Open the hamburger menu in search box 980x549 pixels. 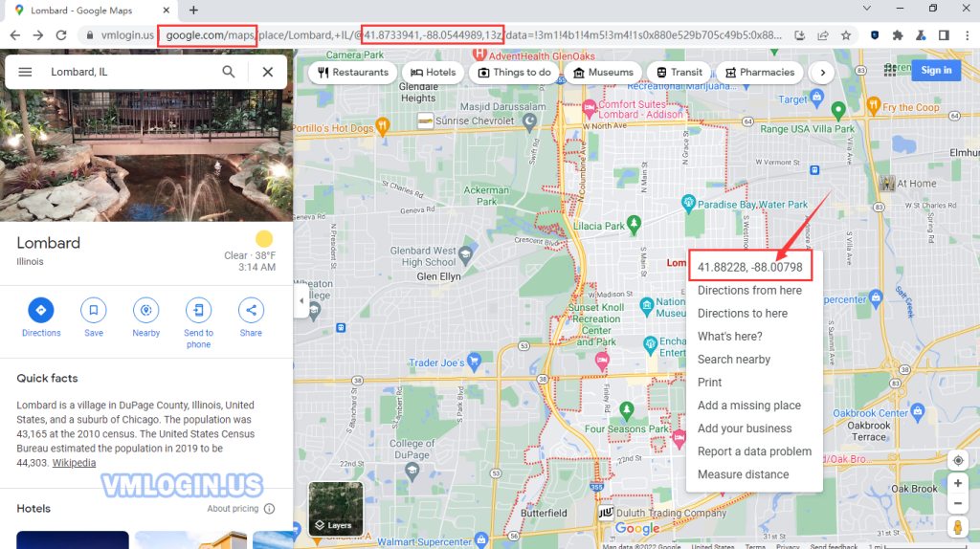[25, 72]
